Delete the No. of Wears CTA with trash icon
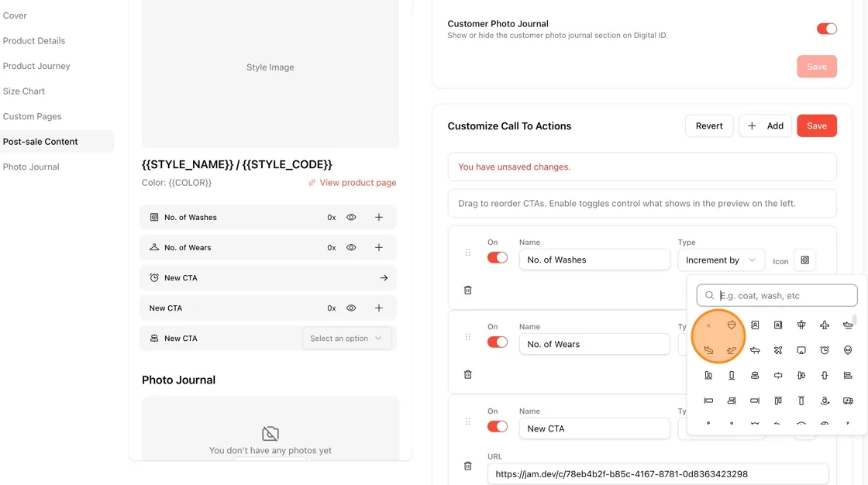The width and height of the screenshot is (868, 485). 468,375
